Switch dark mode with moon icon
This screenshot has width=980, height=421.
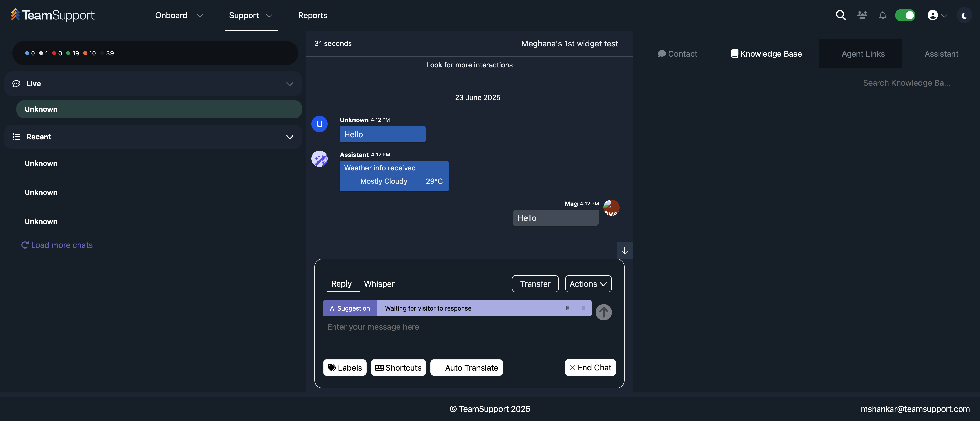tap(964, 15)
